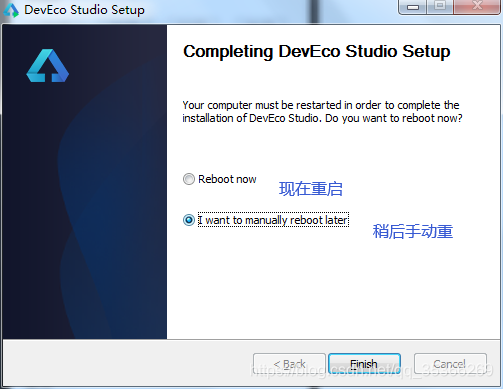Click the maximize button in title bar

coord(440,6)
